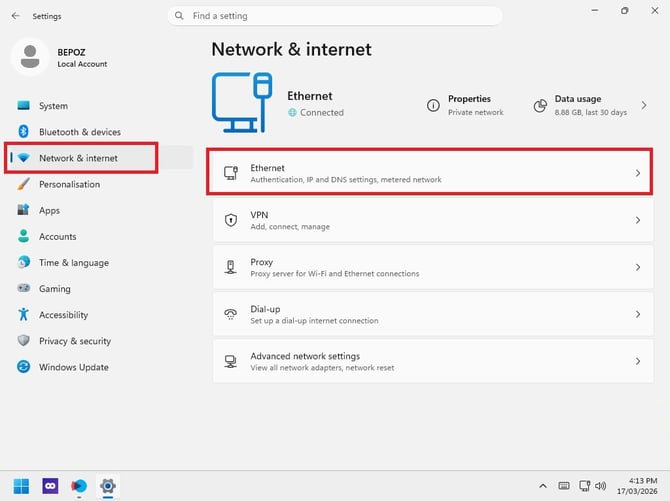Screen dimensions: 670x501
Task: Click the Find a setting search box
Action: [335, 16]
